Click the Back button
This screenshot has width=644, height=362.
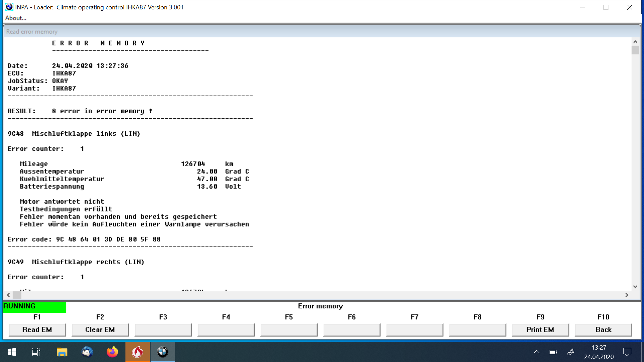point(603,330)
